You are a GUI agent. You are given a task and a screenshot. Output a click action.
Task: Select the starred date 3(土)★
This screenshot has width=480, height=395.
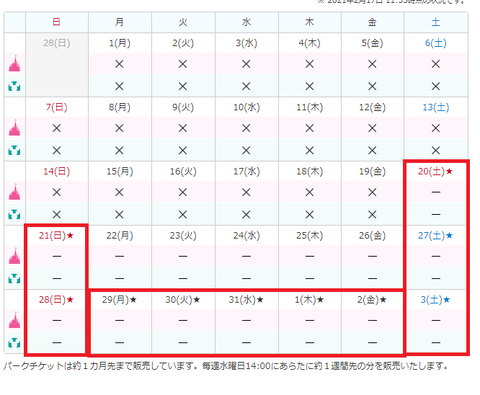click(x=435, y=300)
